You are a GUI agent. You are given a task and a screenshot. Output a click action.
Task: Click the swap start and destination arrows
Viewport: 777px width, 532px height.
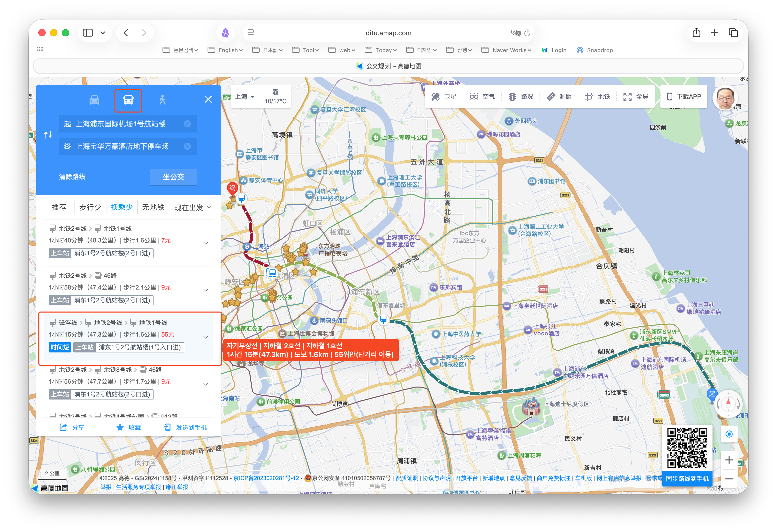48,135
